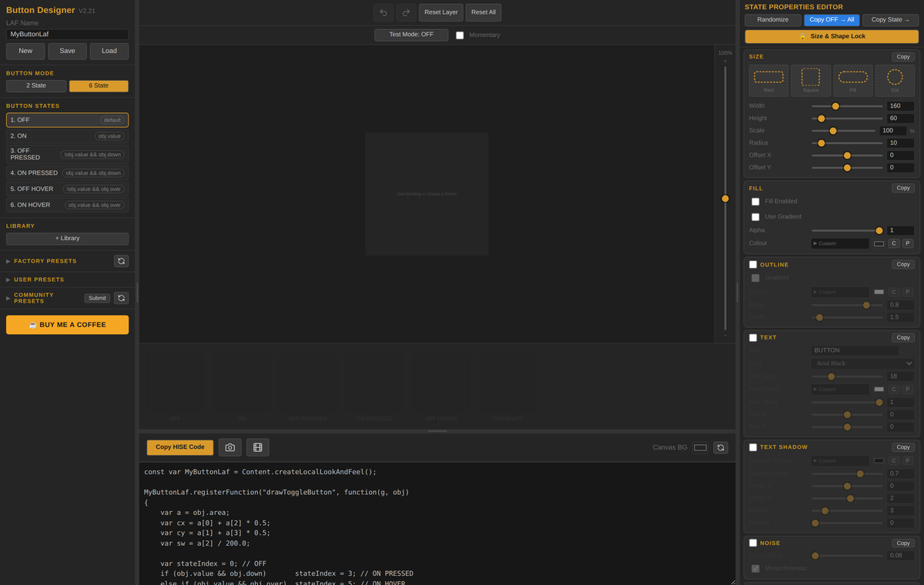Take a snapshot with the camera icon

pos(230,447)
